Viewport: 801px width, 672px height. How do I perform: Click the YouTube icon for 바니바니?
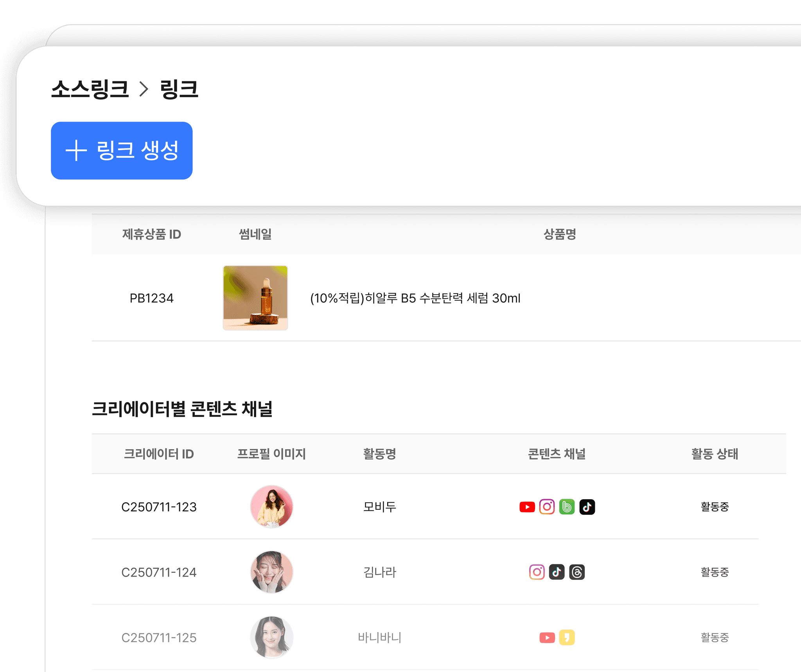tap(547, 638)
